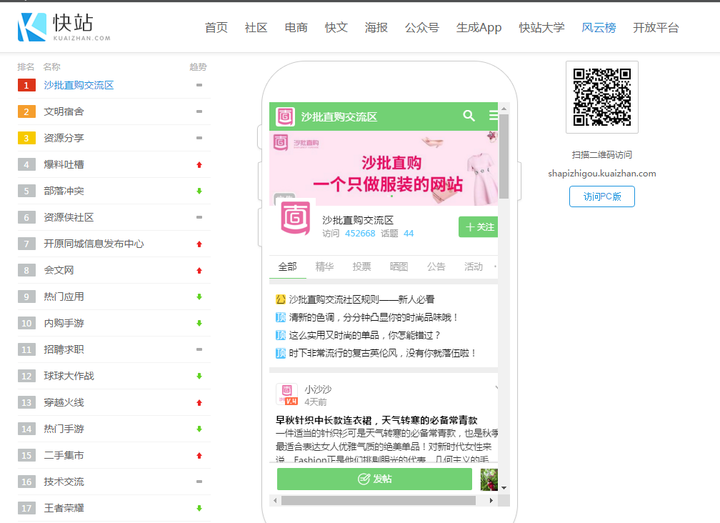Image resolution: width=720 pixels, height=523 pixels.
Task: Click the up trend arrow for 穿越火线
Action: pos(199,403)
